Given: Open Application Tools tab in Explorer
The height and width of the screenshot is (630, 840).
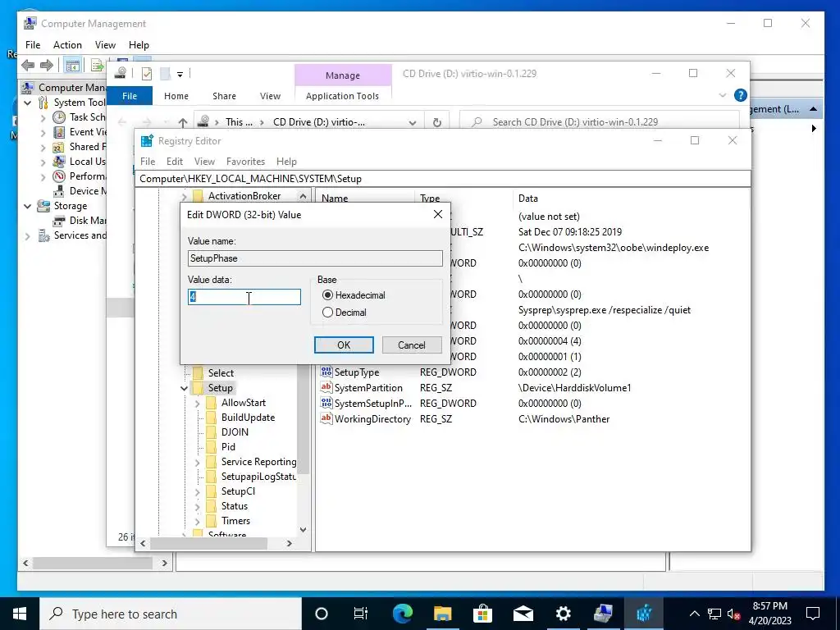Looking at the screenshot, I should coord(342,96).
